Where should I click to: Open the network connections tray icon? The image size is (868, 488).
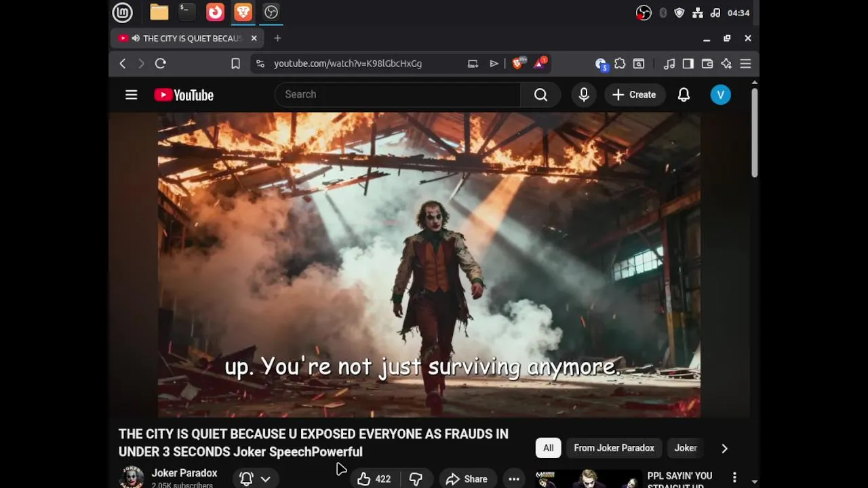(698, 13)
